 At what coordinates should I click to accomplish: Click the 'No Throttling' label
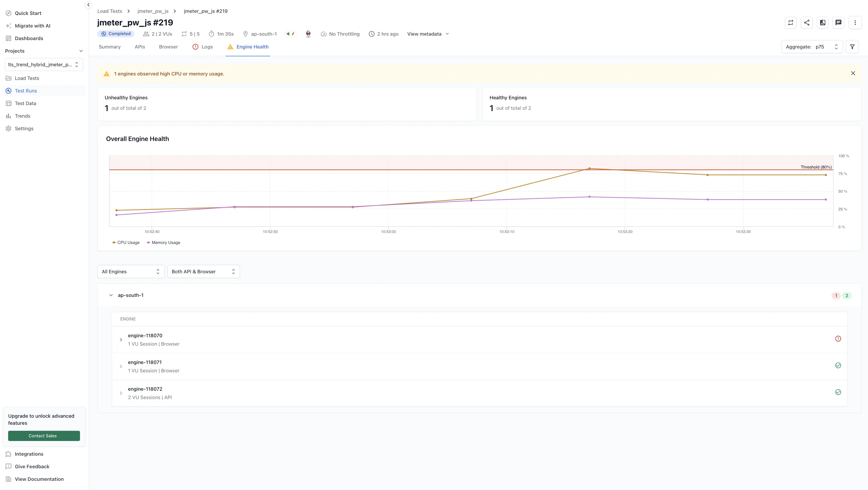344,34
